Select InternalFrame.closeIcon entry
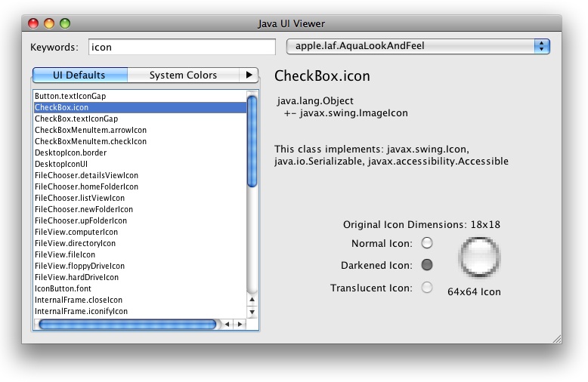 (x=140, y=300)
